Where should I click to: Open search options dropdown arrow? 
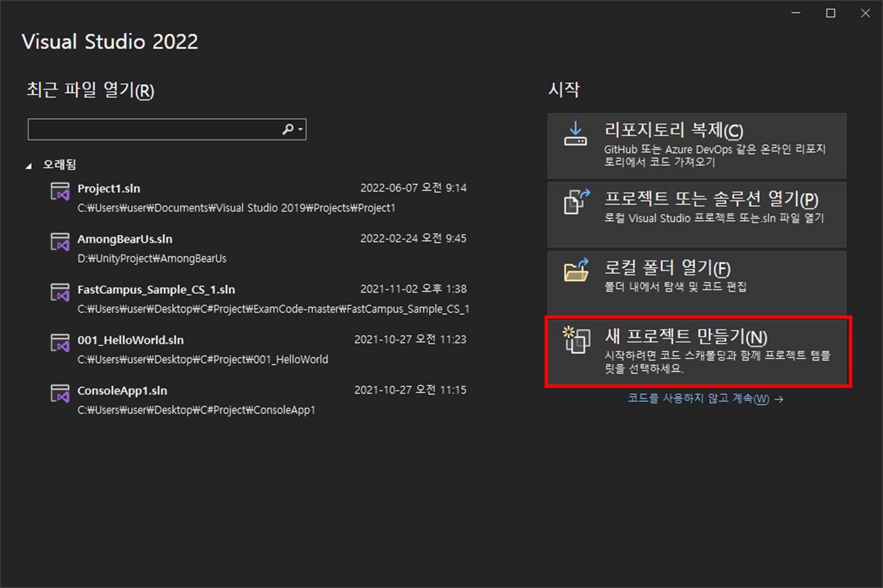point(300,129)
